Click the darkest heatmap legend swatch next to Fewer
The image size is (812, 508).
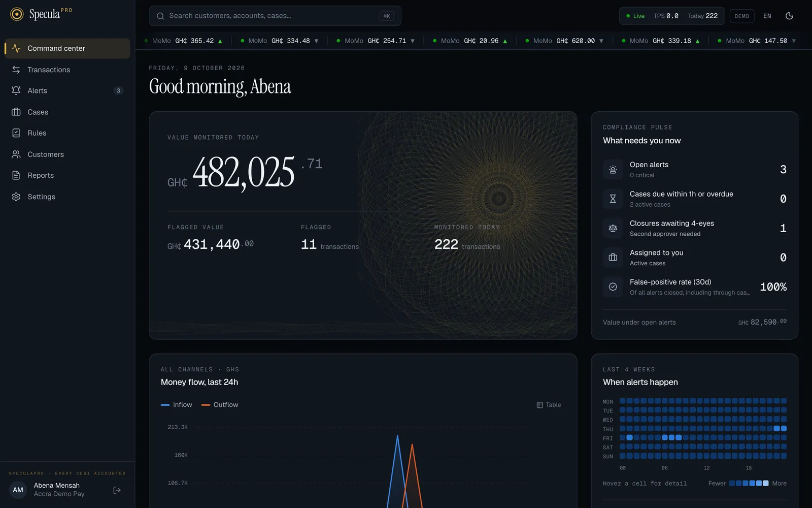(x=732, y=484)
